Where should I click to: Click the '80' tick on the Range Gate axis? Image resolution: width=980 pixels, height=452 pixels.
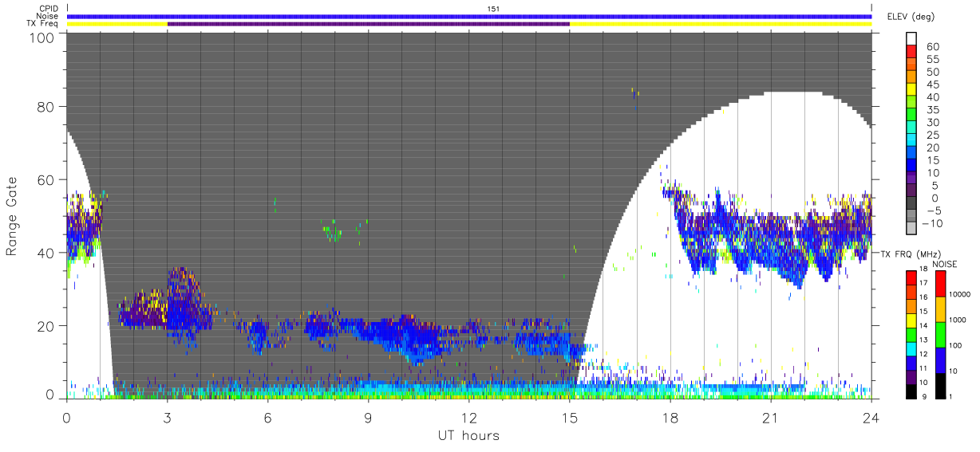(x=45, y=107)
